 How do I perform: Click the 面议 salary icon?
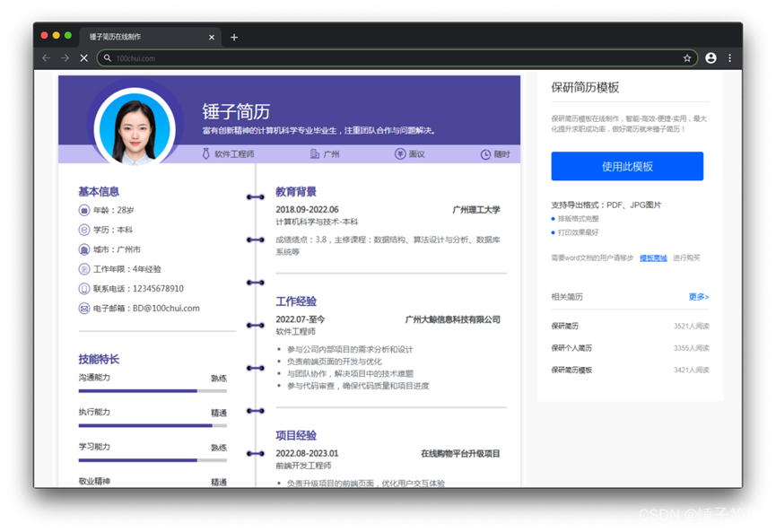click(400, 154)
